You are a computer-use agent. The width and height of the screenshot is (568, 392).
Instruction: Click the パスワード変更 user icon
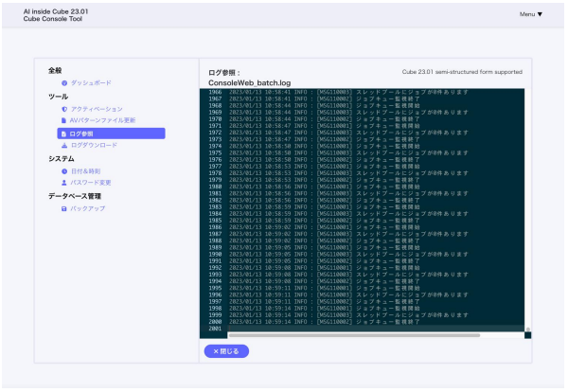pos(64,182)
